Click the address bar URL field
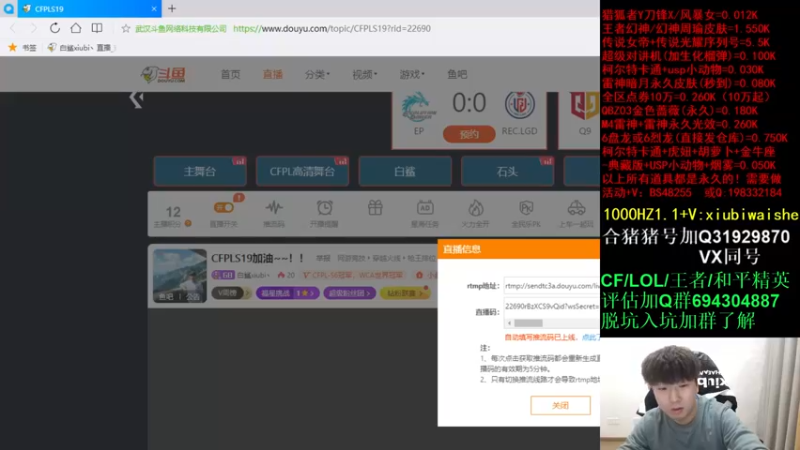 (x=332, y=29)
